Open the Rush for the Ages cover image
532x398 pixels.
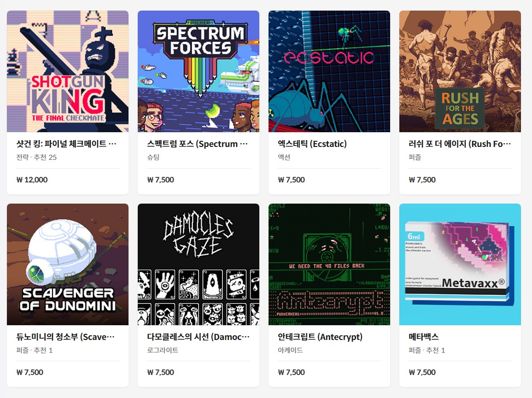(460, 71)
